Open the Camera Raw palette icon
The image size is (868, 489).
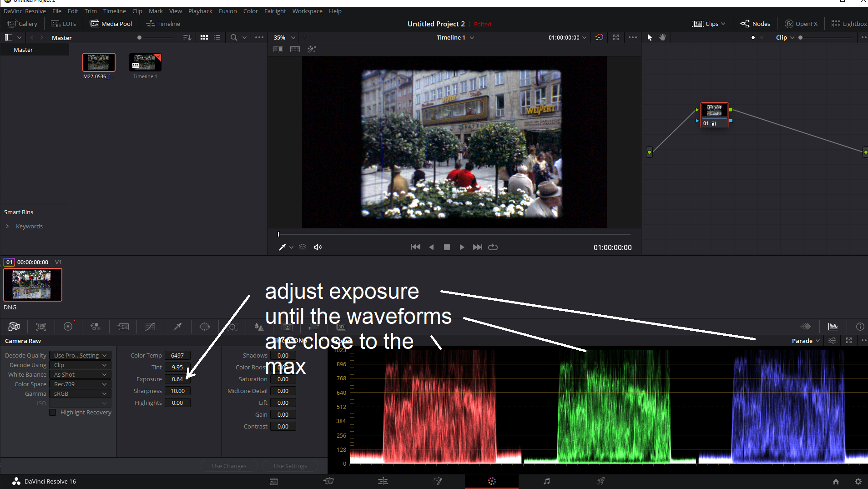[x=14, y=327]
